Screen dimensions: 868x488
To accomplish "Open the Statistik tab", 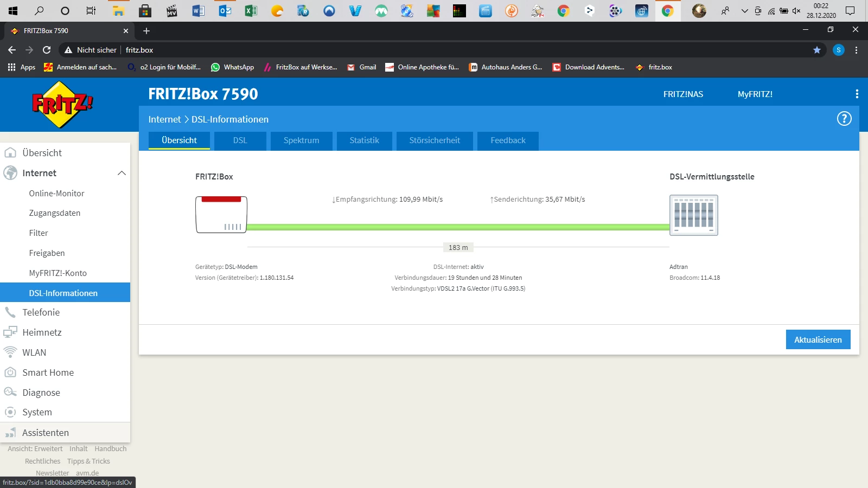I will pos(365,140).
